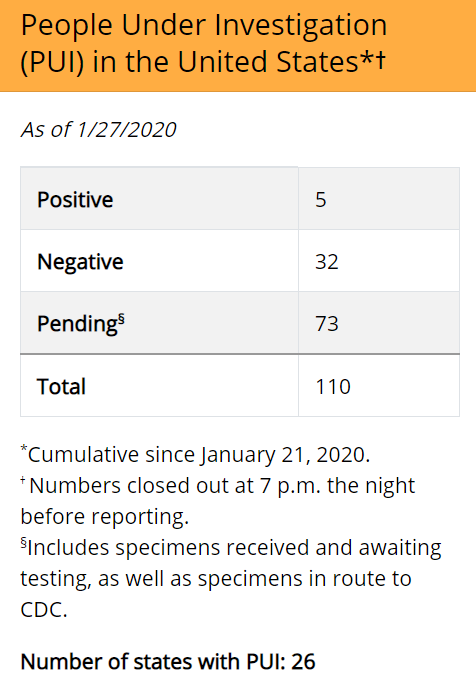The width and height of the screenshot is (476, 680).
Task: Select the Pending count value 73
Action: (326, 324)
